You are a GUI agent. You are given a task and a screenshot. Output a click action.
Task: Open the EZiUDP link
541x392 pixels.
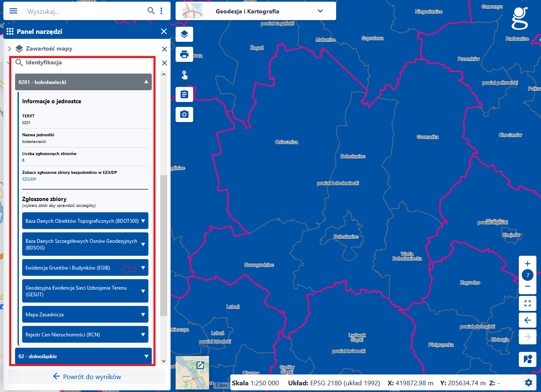pos(29,179)
